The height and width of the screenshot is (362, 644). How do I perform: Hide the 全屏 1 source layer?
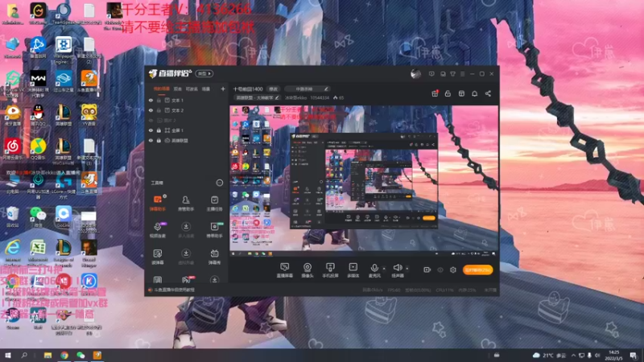[151, 130]
